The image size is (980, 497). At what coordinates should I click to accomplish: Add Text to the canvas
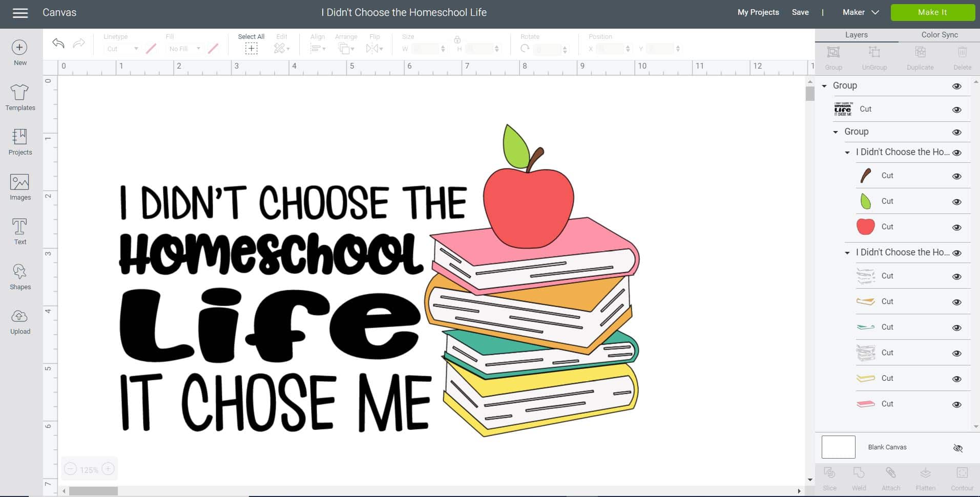pos(20,231)
